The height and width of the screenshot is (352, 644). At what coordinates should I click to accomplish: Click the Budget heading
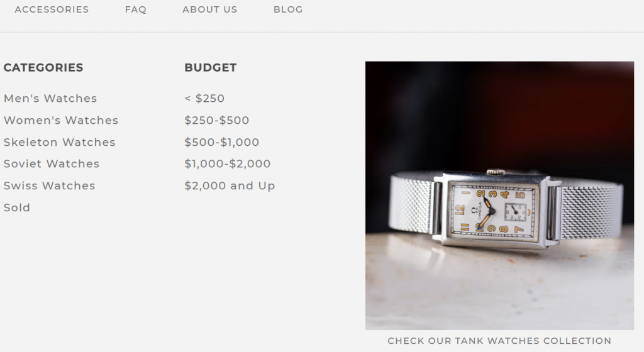click(210, 67)
